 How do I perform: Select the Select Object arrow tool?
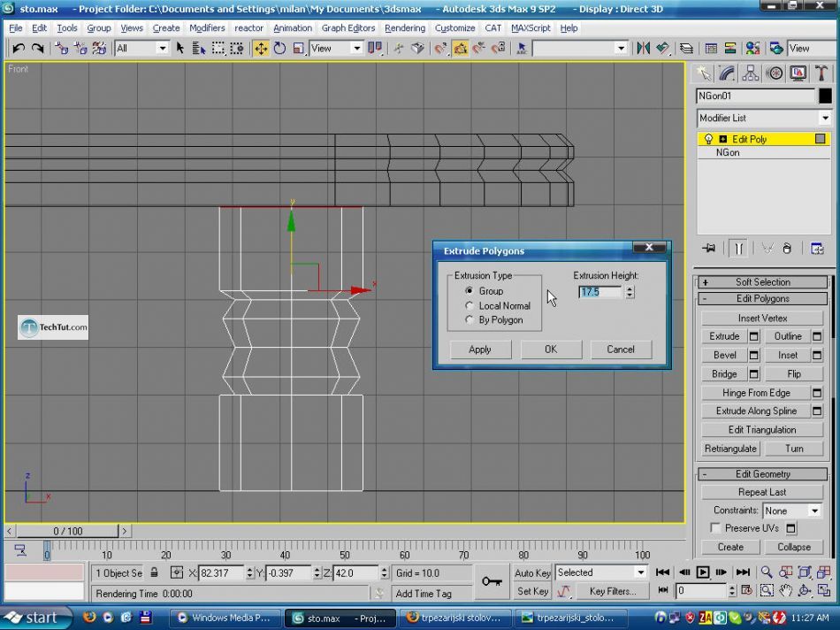(x=180, y=49)
